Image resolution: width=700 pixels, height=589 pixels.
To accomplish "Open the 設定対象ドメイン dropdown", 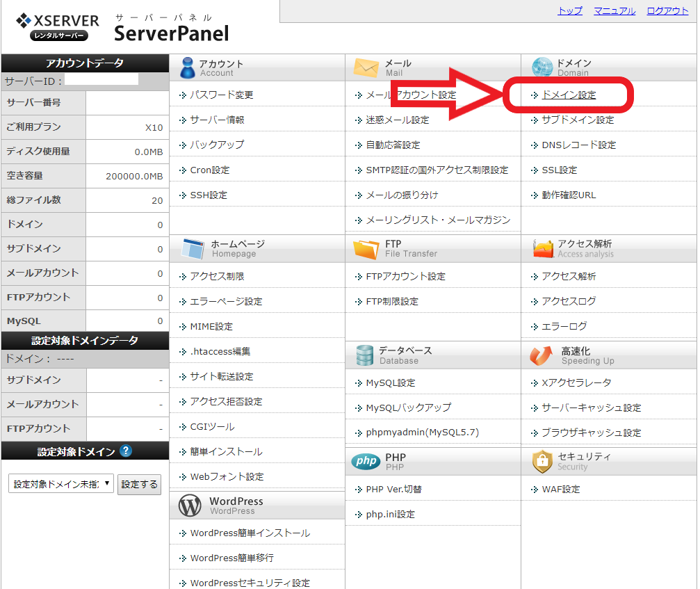I will (61, 483).
